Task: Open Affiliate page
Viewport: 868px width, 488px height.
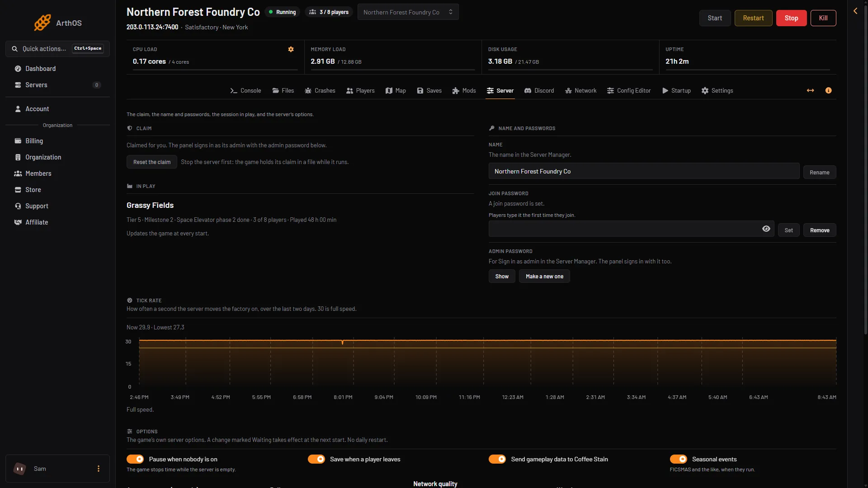Action: (x=57, y=222)
